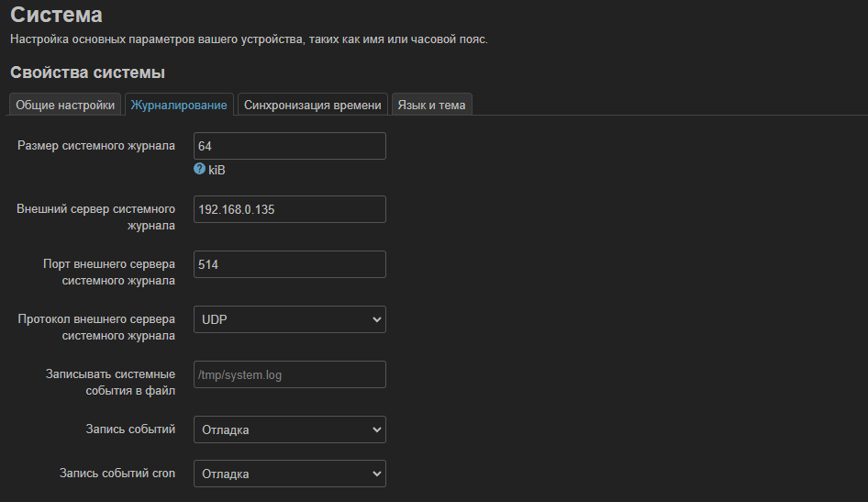Click the description text Настройка основных параметров
Screen dimensions: 868x502
pos(249,39)
